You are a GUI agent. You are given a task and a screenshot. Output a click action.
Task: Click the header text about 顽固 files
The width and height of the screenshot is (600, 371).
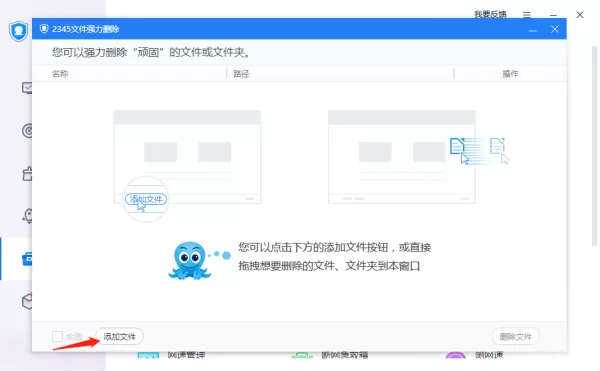point(151,52)
